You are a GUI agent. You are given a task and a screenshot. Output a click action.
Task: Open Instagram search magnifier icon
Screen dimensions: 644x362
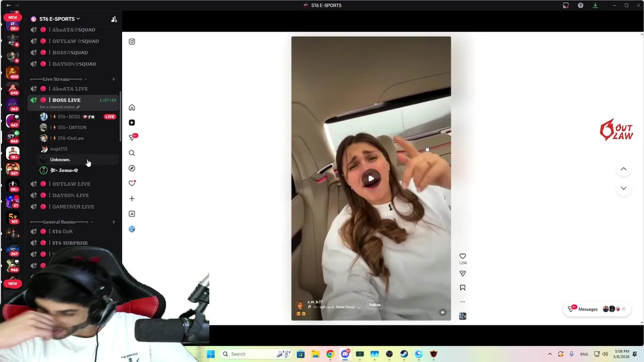tap(132, 153)
